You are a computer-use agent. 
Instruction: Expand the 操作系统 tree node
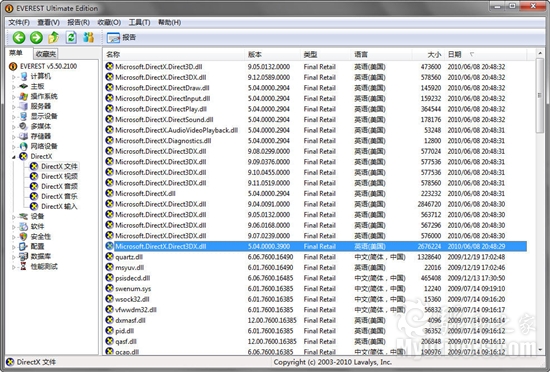(14, 96)
